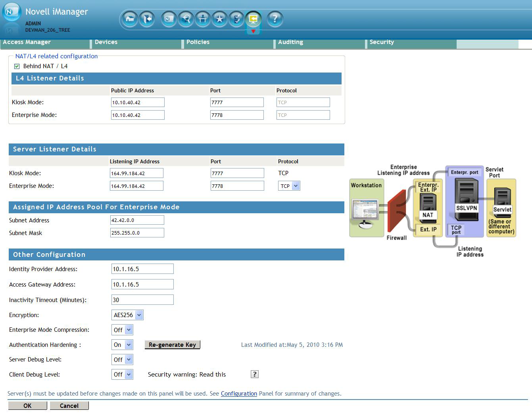
Task: Click the Home icon in the toolbar
Action: [x=129, y=19]
